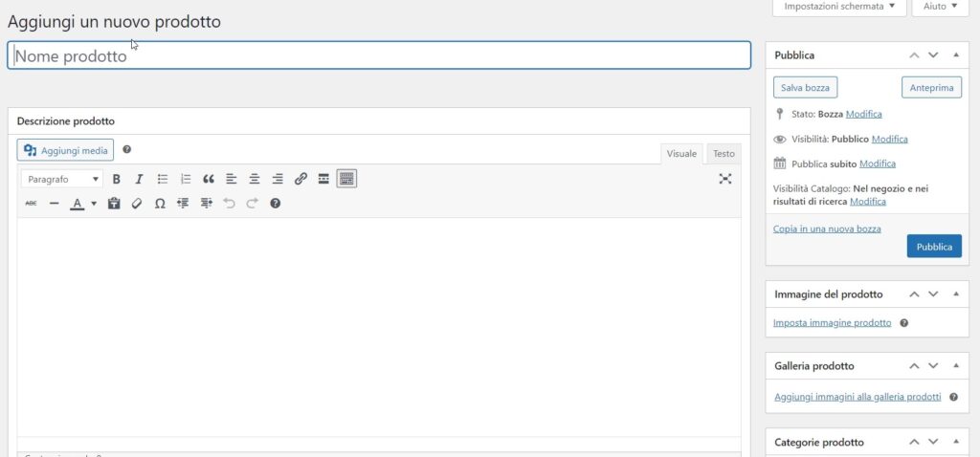Click Imposta immagine prodotto link

click(832, 323)
